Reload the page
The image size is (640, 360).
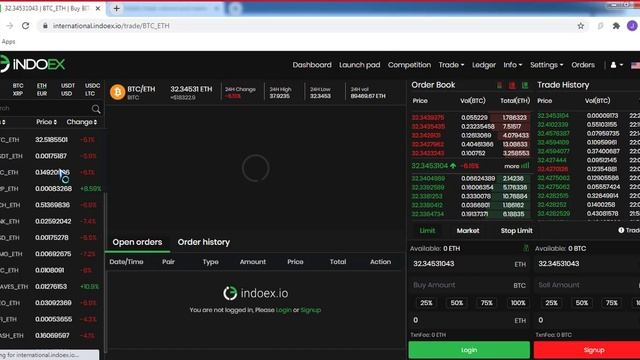25,26
